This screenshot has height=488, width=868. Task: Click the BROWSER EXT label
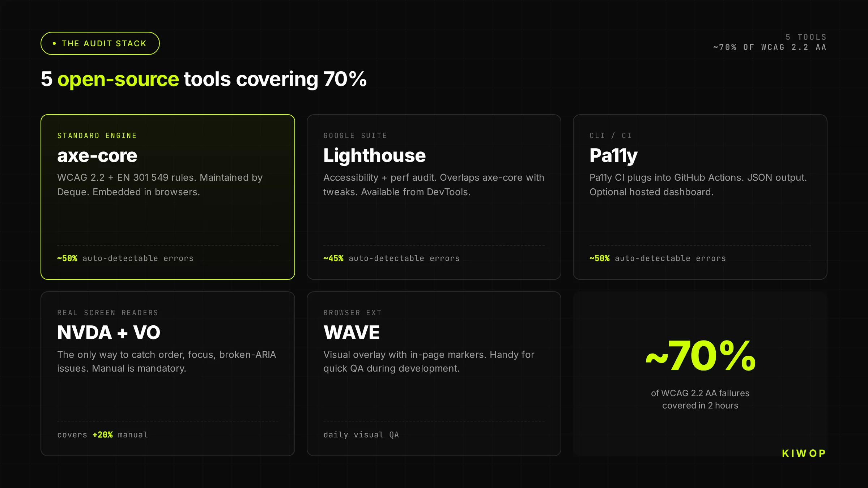click(353, 313)
